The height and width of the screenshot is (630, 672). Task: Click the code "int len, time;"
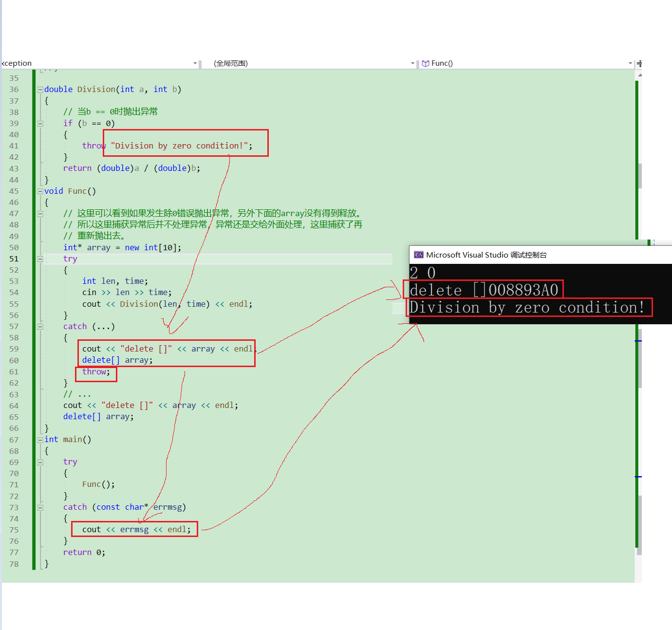(115, 281)
